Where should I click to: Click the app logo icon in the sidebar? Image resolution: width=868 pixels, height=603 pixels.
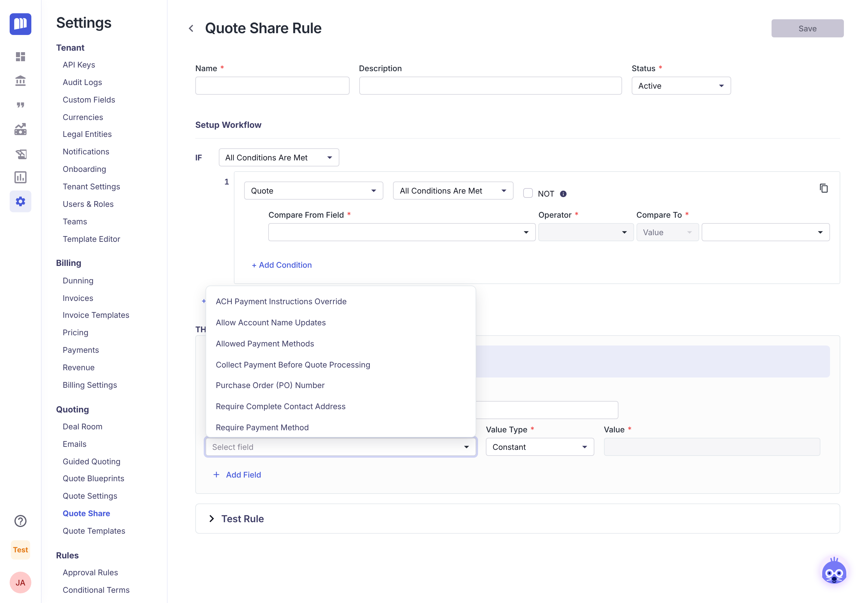click(x=20, y=24)
